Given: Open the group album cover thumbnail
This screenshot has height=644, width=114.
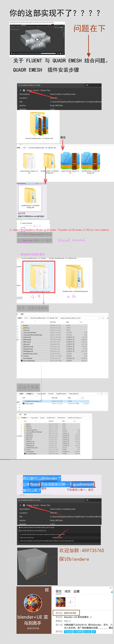Looking at the screenshot, I should tap(60, 602).
